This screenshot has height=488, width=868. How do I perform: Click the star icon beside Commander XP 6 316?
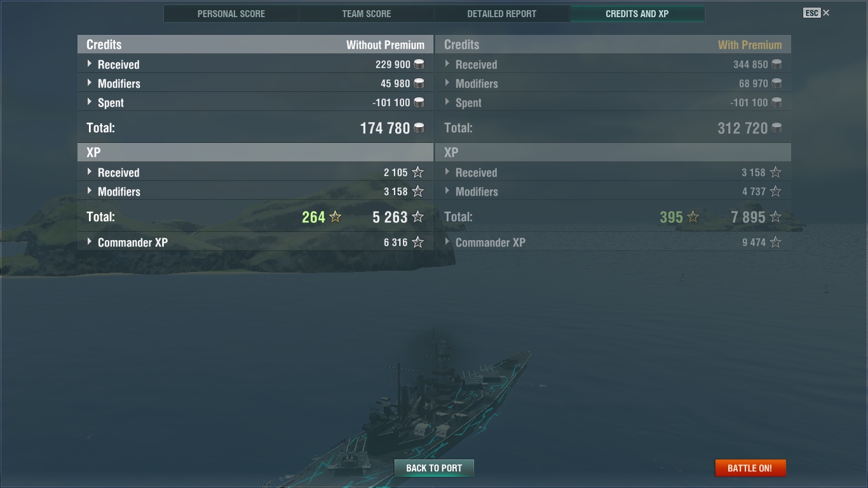(x=417, y=242)
